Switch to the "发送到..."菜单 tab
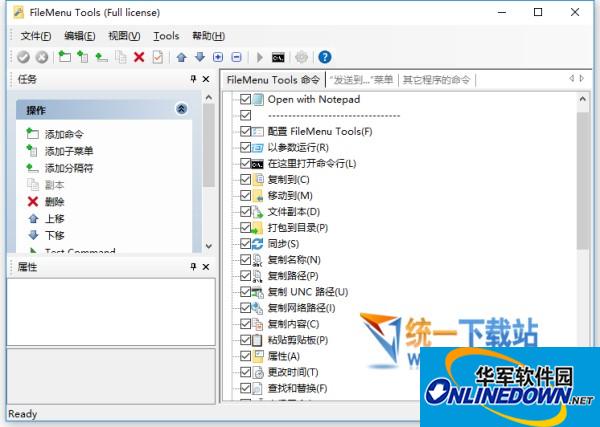This screenshot has width=600, height=427. (x=361, y=80)
